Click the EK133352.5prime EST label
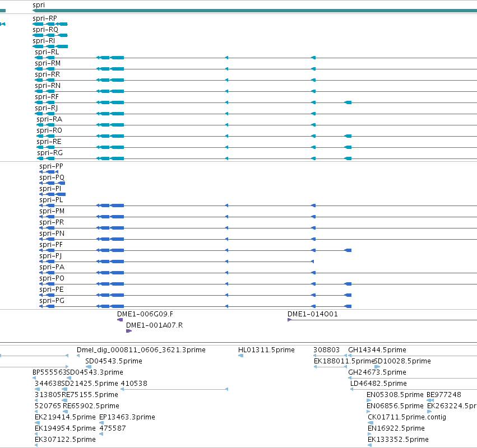The width and height of the screenshot is (477, 448). coord(398,440)
